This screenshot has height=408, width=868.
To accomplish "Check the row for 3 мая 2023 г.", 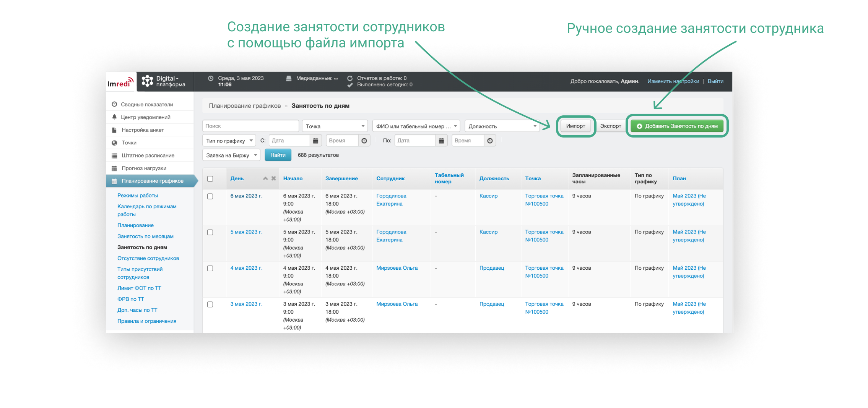I will coord(210,304).
